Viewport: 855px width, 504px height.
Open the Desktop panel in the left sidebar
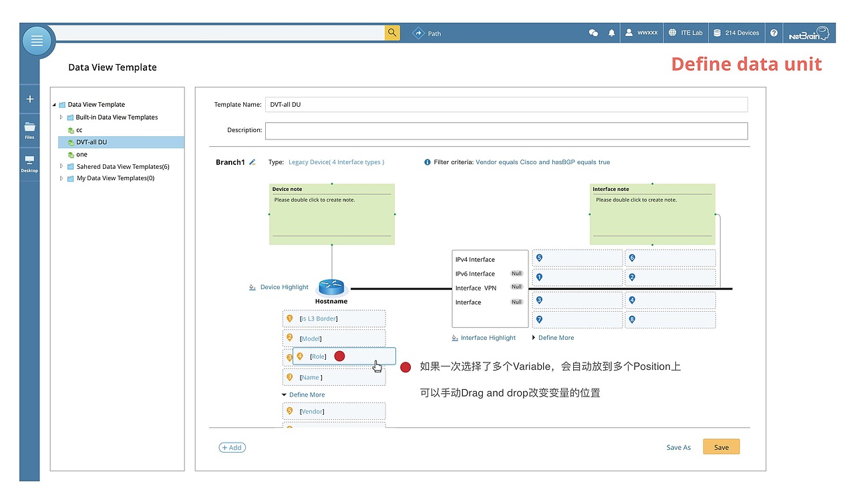(29, 162)
